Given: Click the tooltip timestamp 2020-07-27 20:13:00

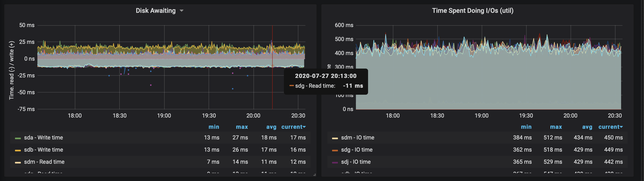Looking at the screenshot, I should pos(326,76).
